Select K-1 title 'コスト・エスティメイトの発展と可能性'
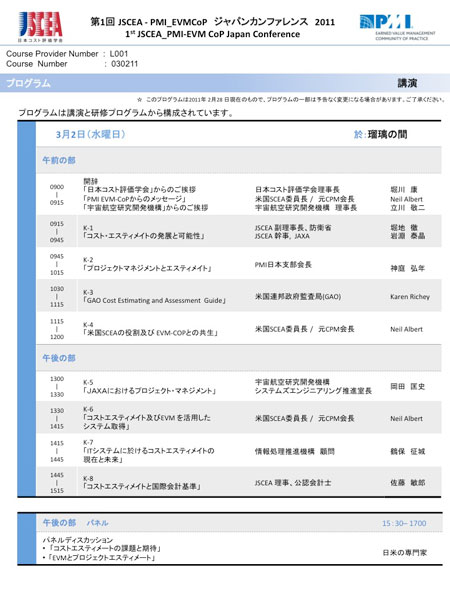 click(144, 236)
